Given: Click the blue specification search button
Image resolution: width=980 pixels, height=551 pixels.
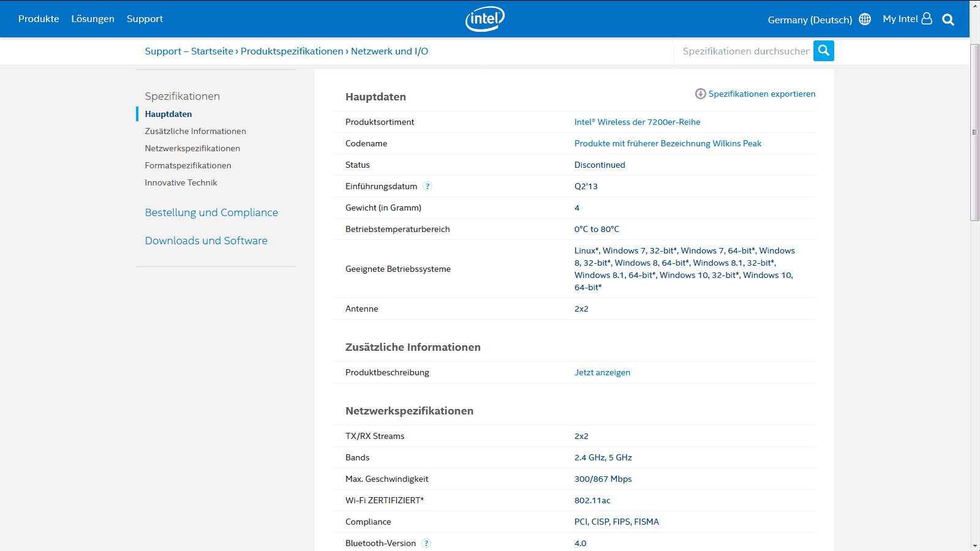Looking at the screenshot, I should pos(824,51).
